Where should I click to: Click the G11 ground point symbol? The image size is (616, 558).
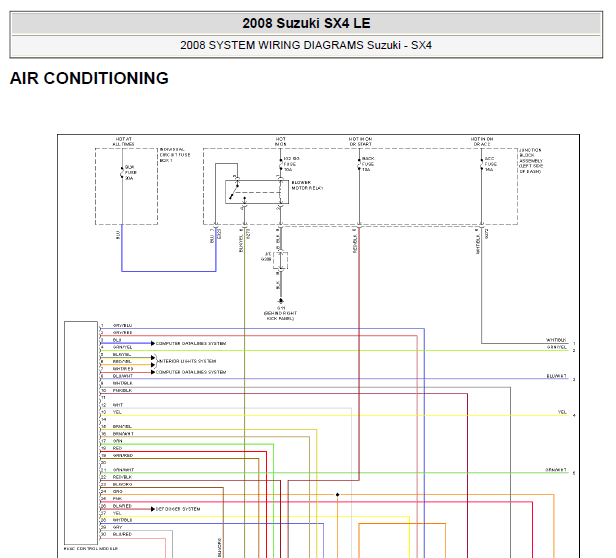pyautogui.click(x=280, y=301)
